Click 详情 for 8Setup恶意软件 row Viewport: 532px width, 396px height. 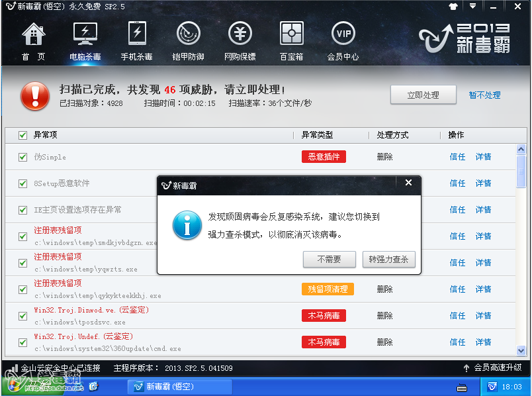pyautogui.click(x=483, y=183)
